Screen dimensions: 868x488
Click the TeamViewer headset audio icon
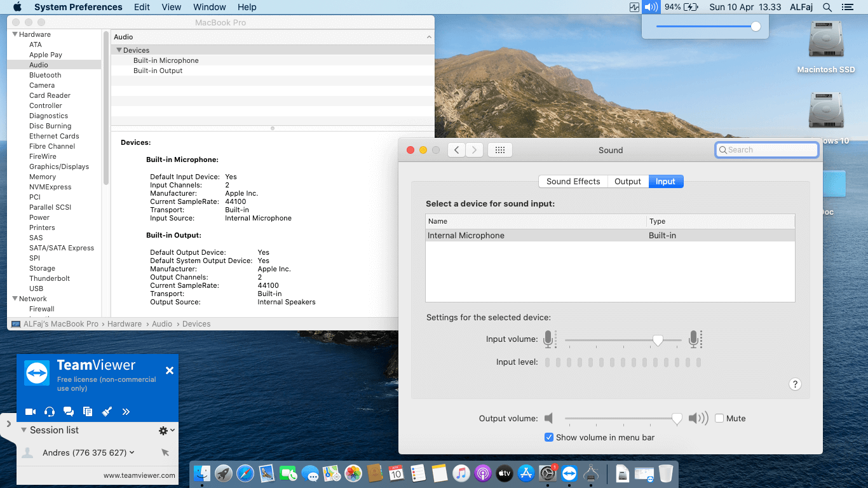coord(50,412)
